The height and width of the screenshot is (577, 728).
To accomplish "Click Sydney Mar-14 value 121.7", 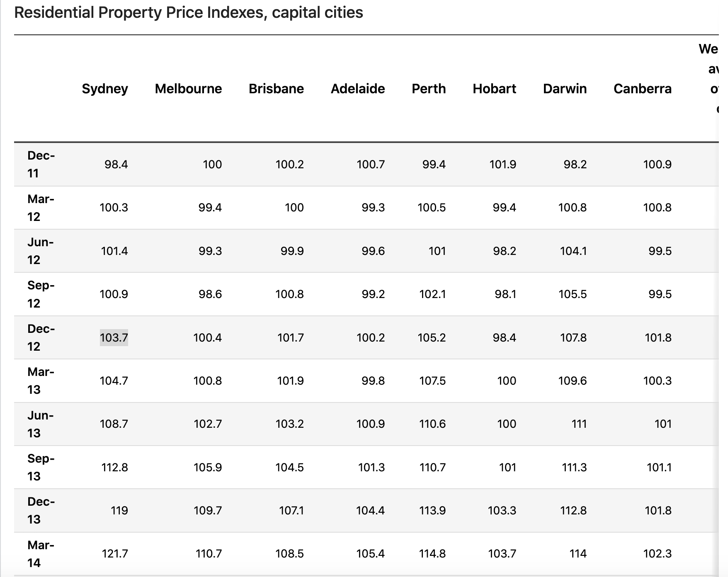I will click(115, 553).
